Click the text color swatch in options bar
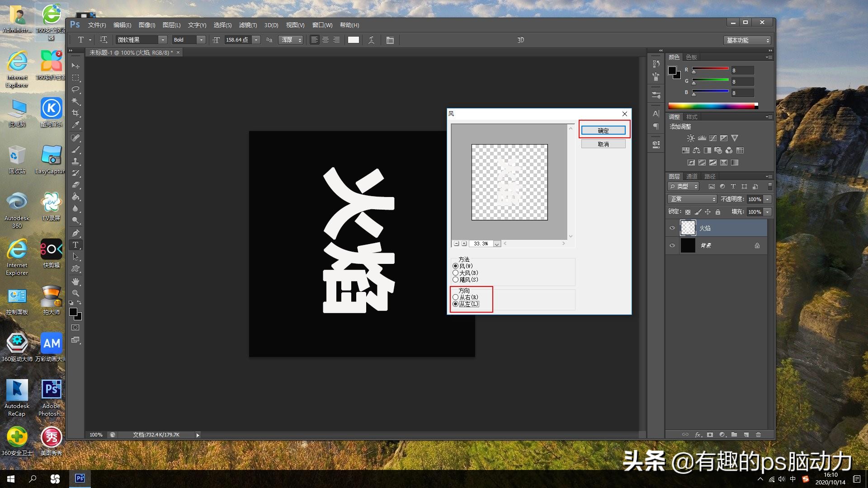This screenshot has height=488, width=868. [354, 40]
